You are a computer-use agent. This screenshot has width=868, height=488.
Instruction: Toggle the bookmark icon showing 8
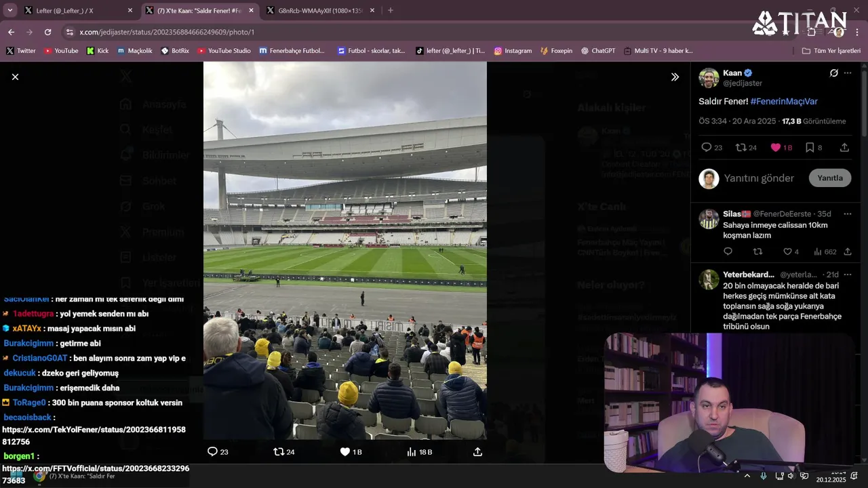click(813, 147)
